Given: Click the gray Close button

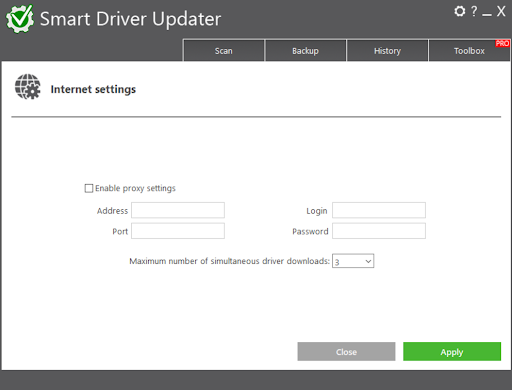Looking at the screenshot, I should click(346, 351).
